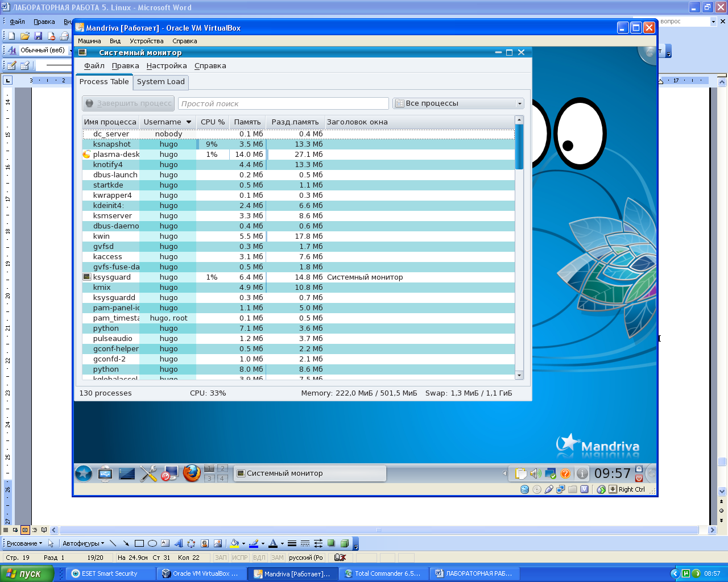Screen dimensions: 728x582
Task: Open the Устройства menu in VirtualBox
Action: 147,41
